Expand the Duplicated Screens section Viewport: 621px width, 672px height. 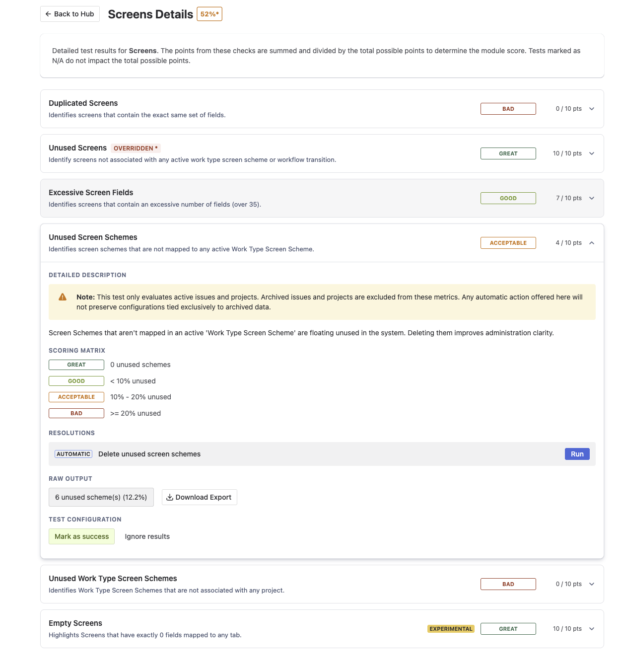591,108
